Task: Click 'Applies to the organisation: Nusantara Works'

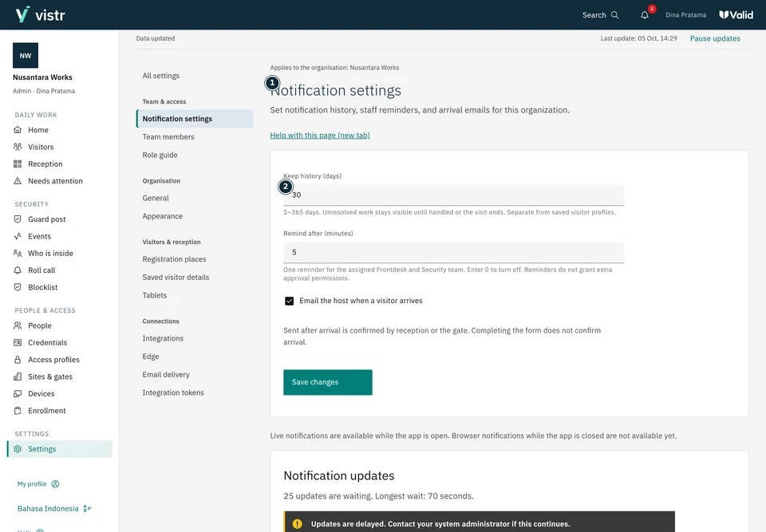Action: click(x=334, y=68)
